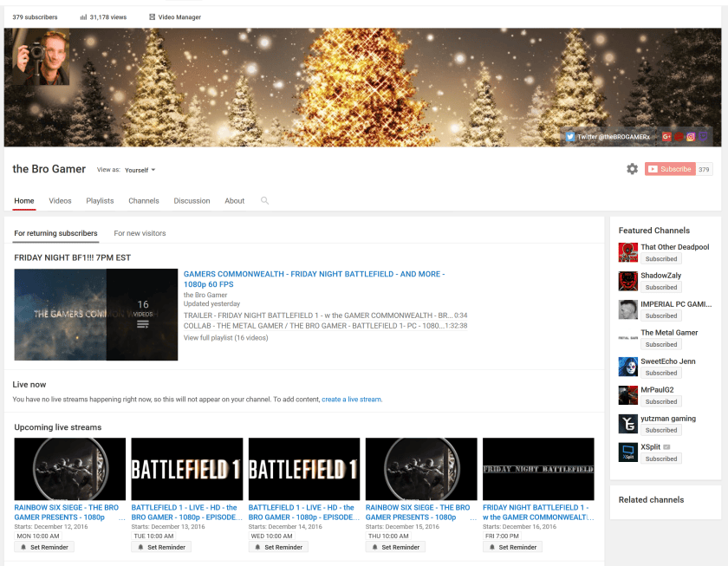Open yutzman gaming channel name link
The height and width of the screenshot is (566, 728).
(668, 419)
